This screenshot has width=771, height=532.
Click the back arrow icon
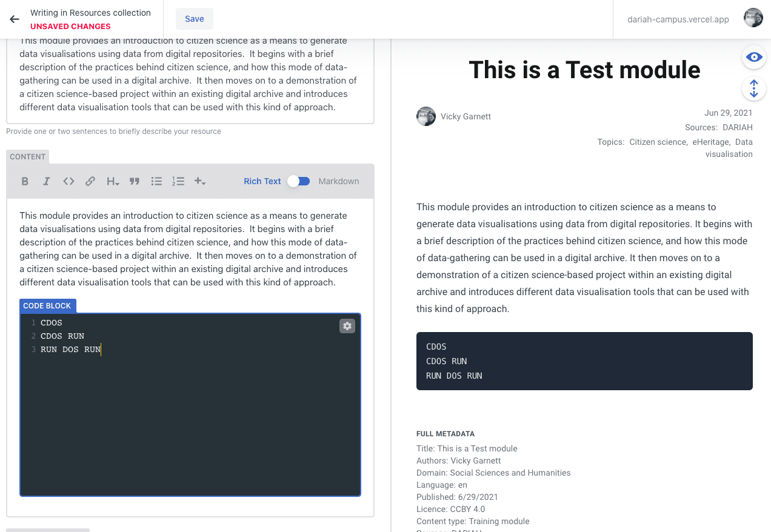point(15,19)
